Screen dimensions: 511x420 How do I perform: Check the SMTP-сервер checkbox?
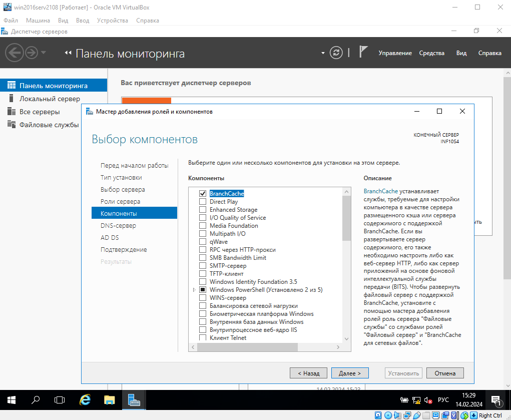coord(203,266)
